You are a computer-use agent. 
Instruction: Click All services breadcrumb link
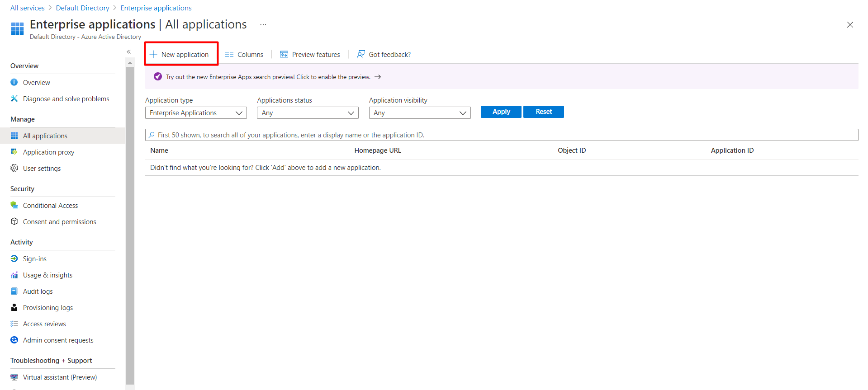[x=28, y=8]
